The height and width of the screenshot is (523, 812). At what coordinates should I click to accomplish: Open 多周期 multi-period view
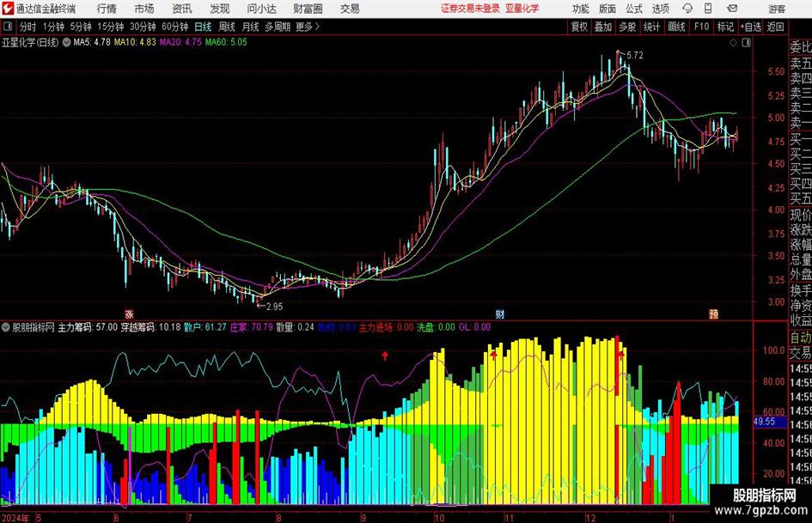pyautogui.click(x=278, y=27)
